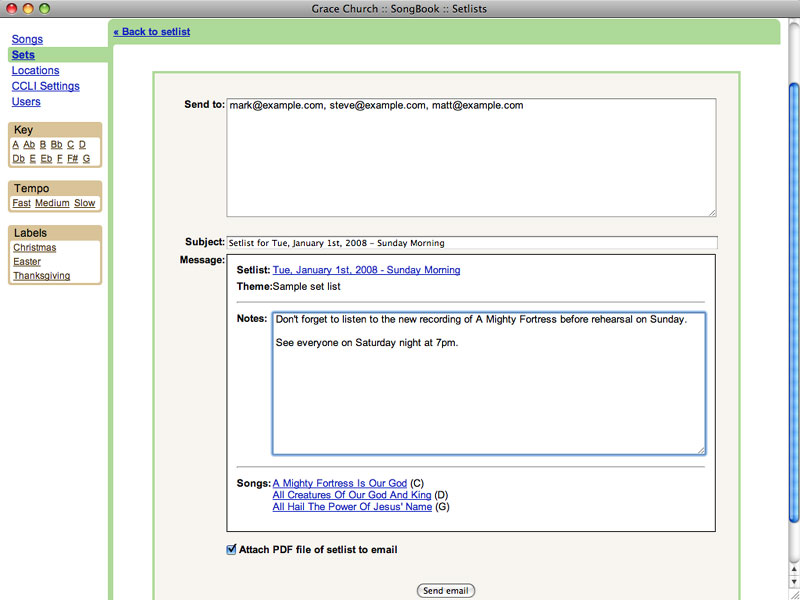The width and height of the screenshot is (800, 600).
Task: Filter by key A
Action: pos(16,145)
